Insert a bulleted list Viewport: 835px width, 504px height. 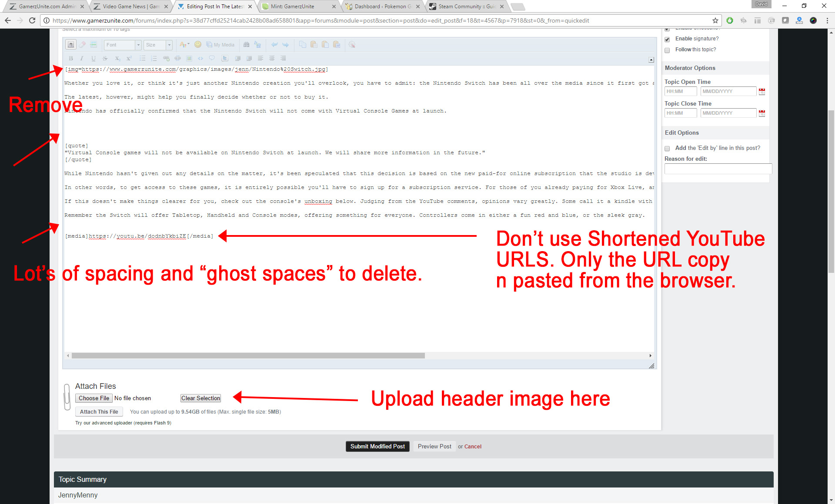[x=142, y=58]
